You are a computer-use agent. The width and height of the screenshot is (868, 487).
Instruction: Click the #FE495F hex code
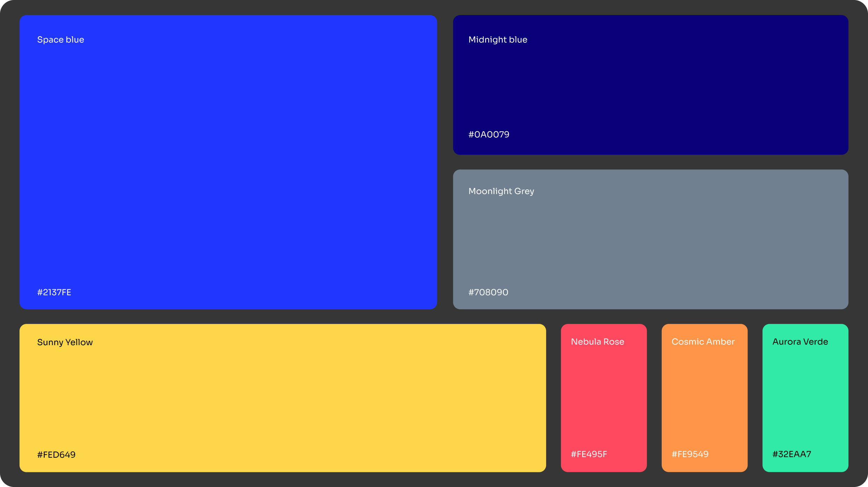pos(589,454)
